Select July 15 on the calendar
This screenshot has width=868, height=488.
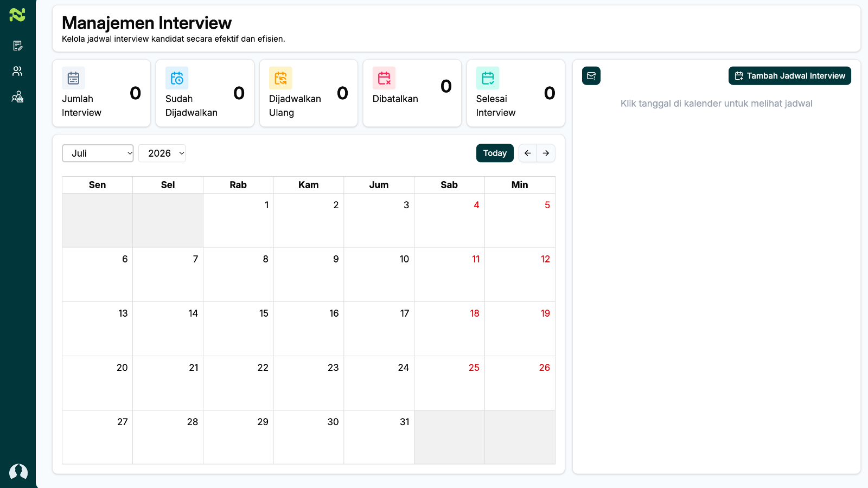(238, 329)
